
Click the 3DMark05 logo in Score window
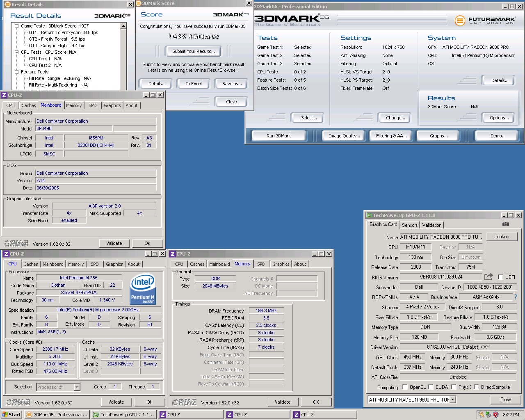coord(231,14)
